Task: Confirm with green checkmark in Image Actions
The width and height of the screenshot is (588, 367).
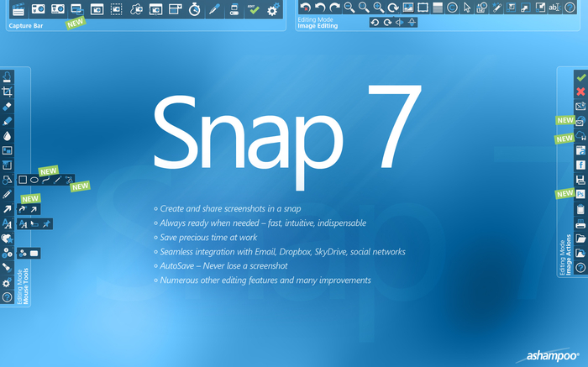Action: coord(581,77)
